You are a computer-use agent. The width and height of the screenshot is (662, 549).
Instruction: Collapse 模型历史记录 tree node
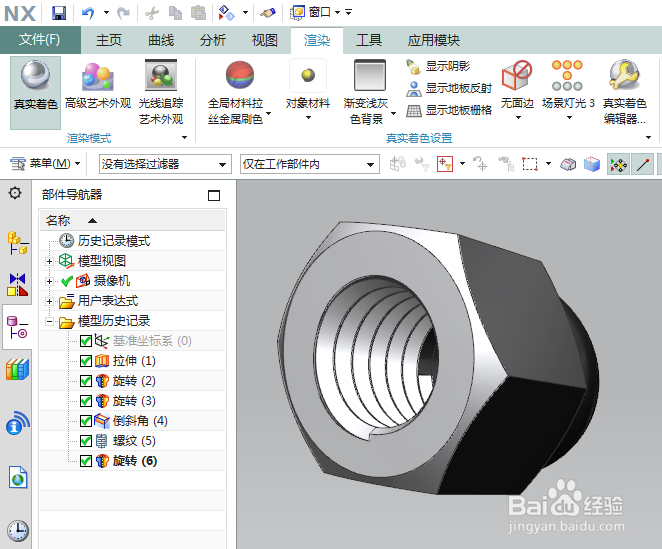coord(49,322)
